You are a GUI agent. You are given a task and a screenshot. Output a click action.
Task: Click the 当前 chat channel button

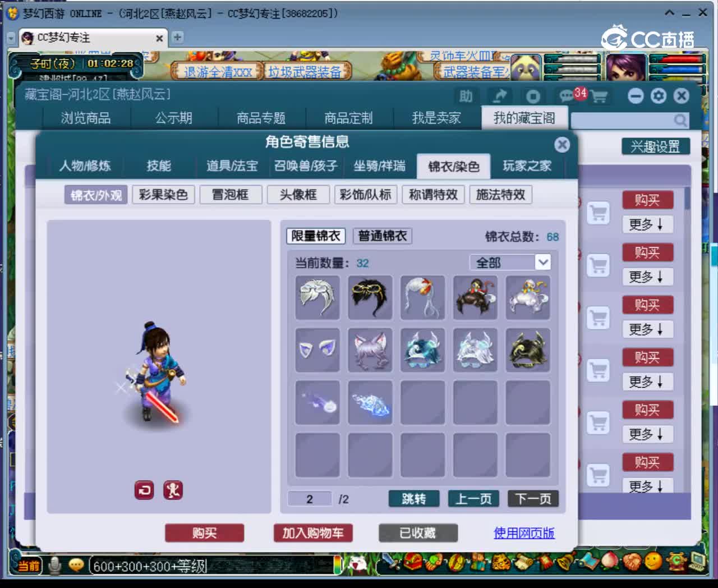pos(29,566)
